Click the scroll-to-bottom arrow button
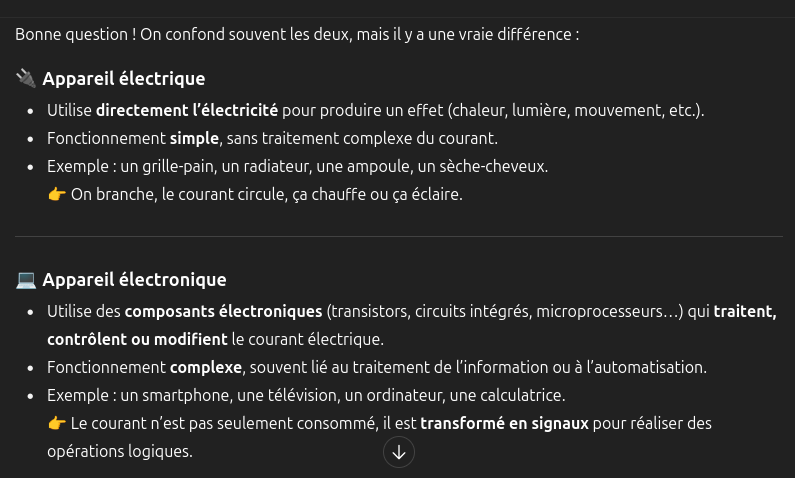Screen dimensions: 795x478 (398, 453)
